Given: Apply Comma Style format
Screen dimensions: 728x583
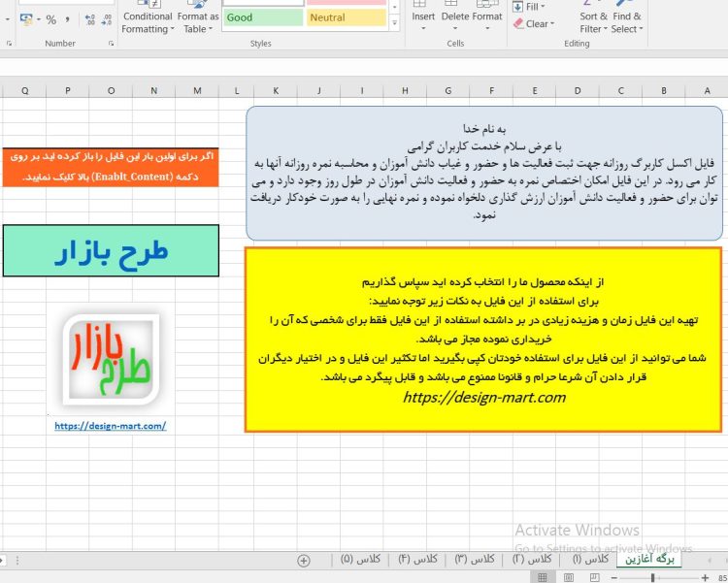Looking at the screenshot, I should (68, 19).
